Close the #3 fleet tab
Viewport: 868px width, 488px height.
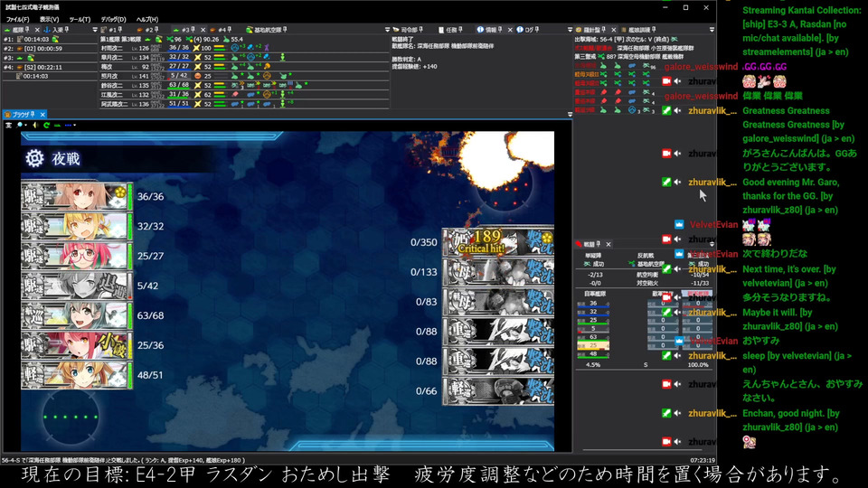[x=203, y=30]
